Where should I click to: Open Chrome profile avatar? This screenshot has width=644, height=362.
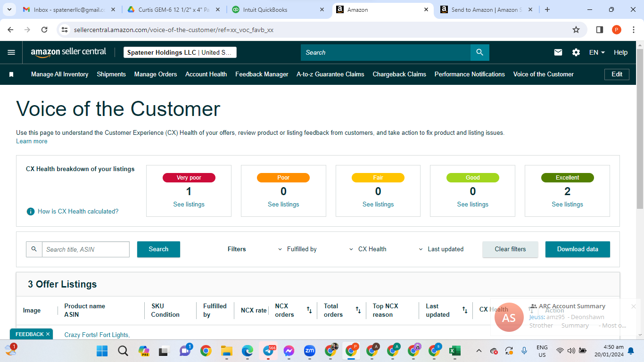[x=617, y=30]
